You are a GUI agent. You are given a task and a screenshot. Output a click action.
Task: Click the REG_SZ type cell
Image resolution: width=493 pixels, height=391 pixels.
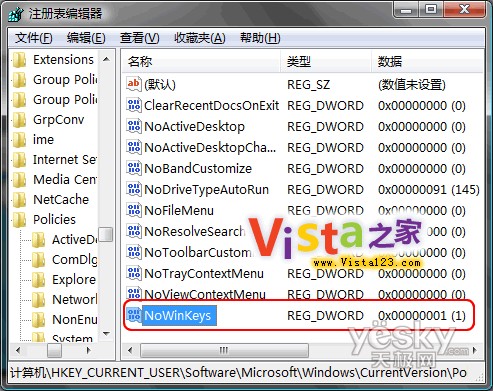tap(309, 84)
